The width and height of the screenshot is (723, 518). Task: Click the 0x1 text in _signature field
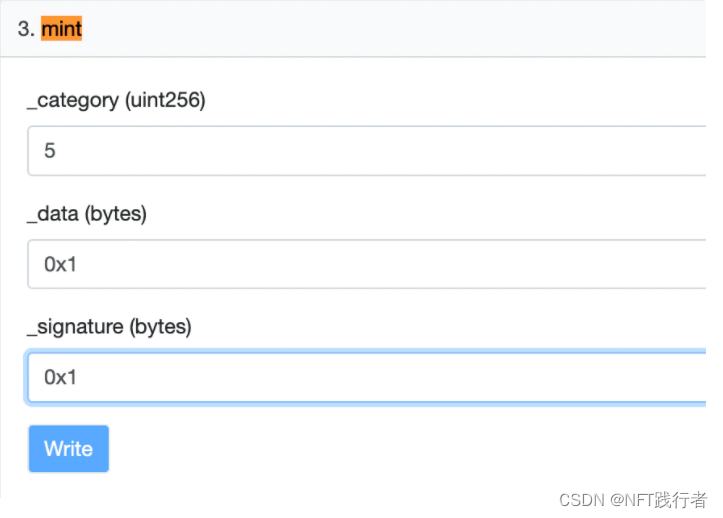click(60, 377)
